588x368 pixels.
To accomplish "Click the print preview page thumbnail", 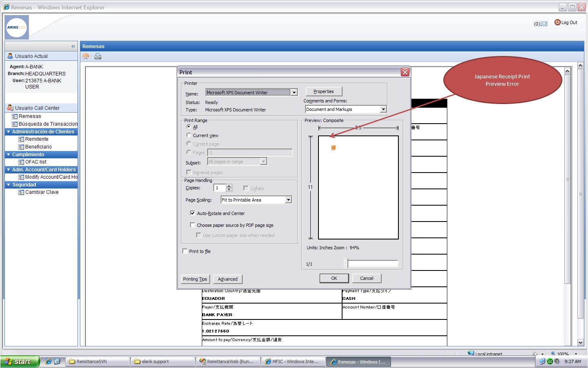I will 358,187.
